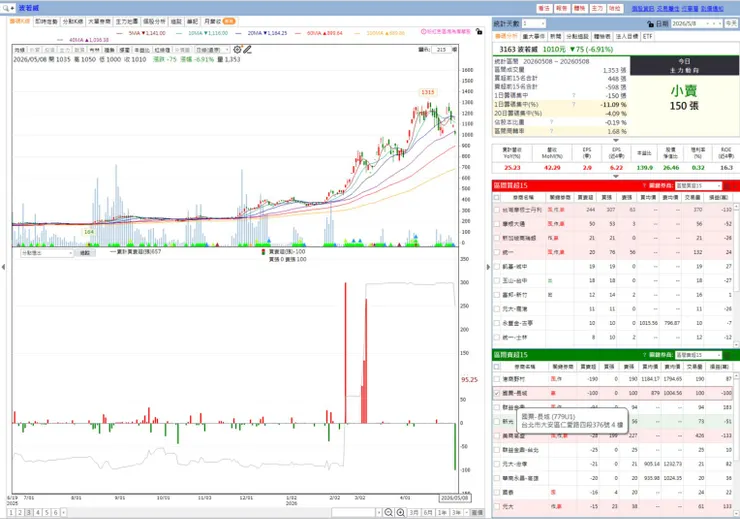Open the 統計天數 dropdown

543,24
